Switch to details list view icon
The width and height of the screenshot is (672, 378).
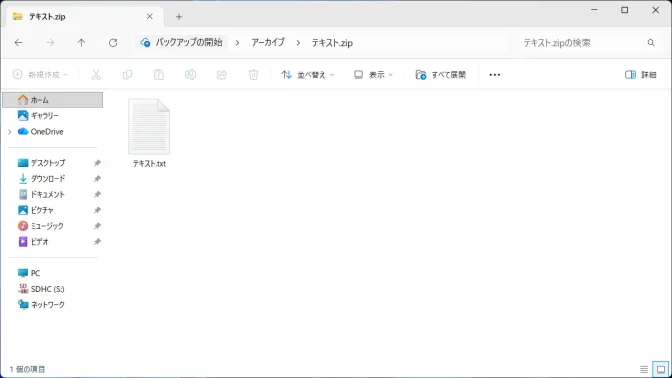644,369
